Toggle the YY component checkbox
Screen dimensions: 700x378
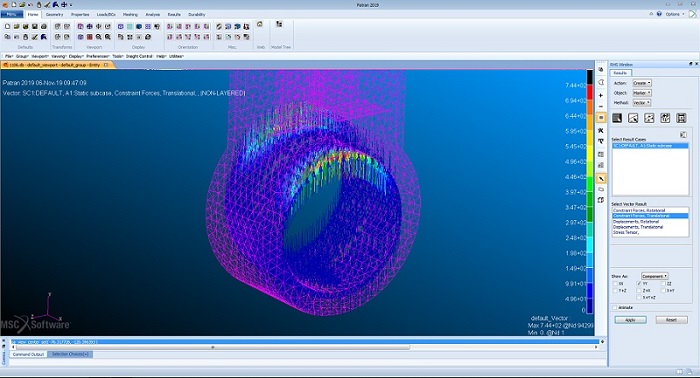pos(639,284)
